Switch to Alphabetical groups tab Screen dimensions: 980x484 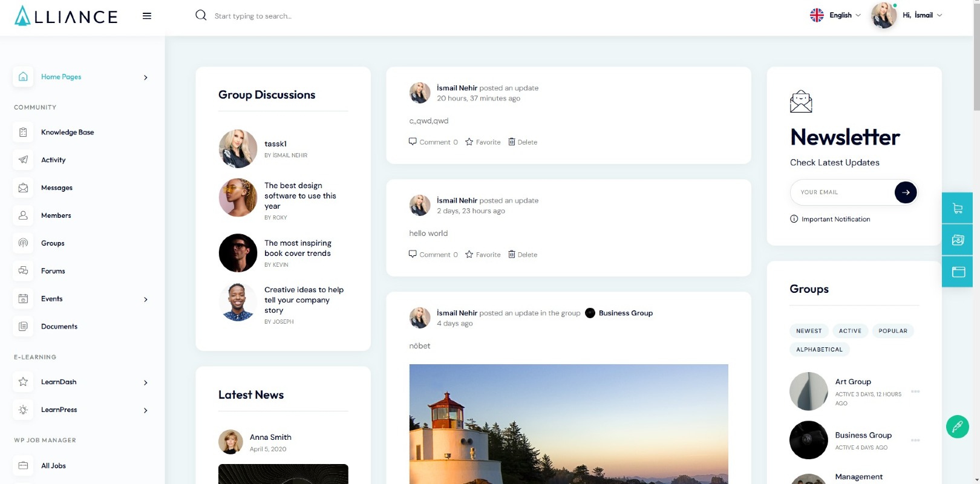(x=819, y=350)
